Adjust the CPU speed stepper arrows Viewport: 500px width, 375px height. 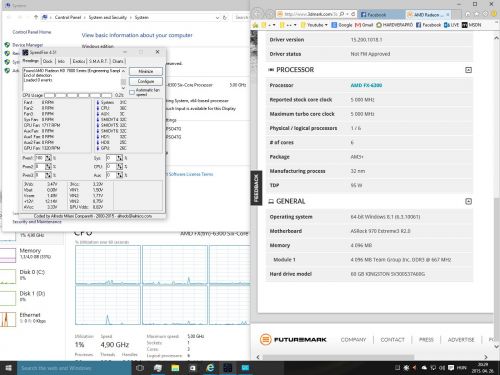pos(119,166)
